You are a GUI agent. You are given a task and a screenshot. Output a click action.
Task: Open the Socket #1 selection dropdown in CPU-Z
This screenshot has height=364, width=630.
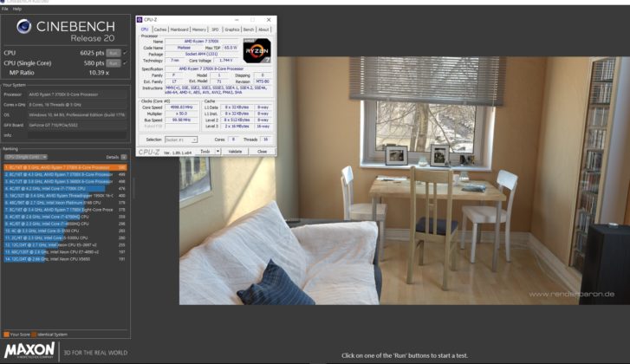pos(181,140)
